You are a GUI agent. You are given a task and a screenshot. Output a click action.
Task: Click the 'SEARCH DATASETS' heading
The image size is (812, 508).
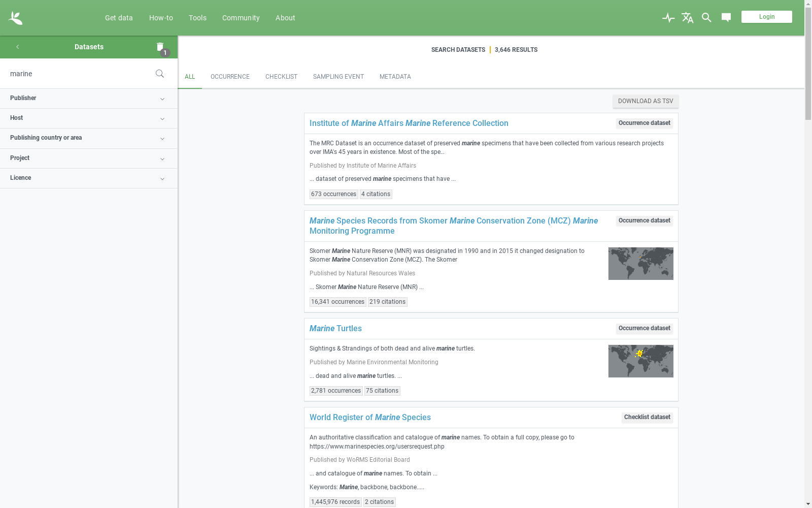click(x=458, y=50)
